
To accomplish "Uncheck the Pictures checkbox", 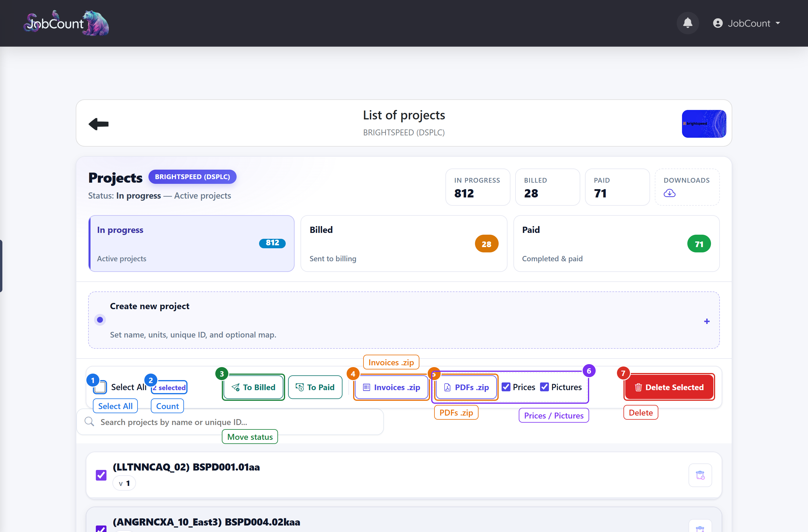I will pos(544,387).
